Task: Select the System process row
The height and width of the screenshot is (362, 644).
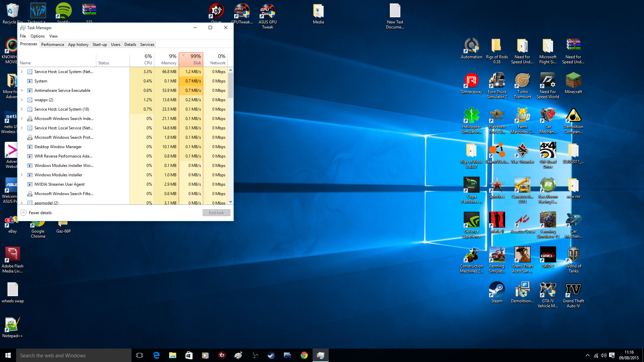Action: 123,81
